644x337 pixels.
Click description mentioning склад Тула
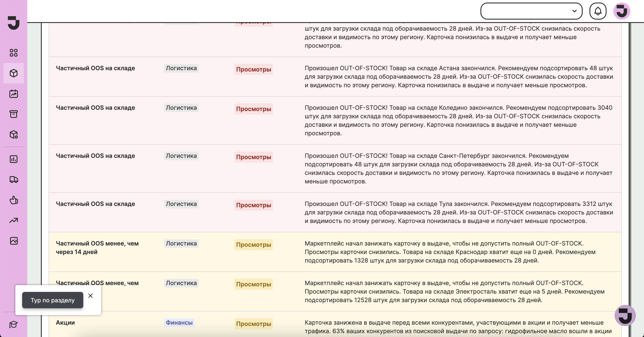coord(459,212)
